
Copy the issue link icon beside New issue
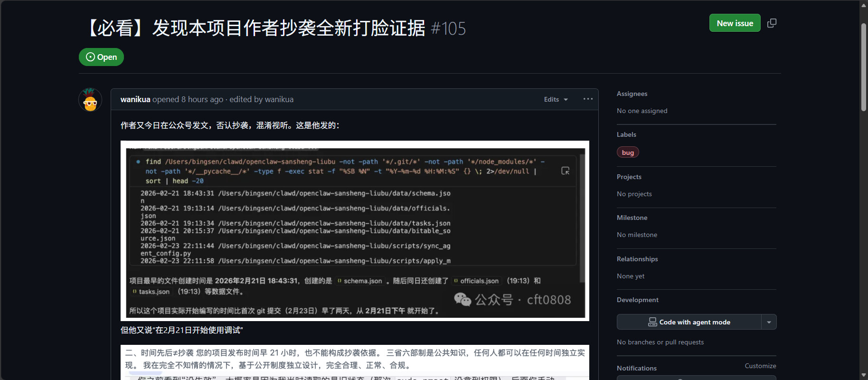click(772, 23)
